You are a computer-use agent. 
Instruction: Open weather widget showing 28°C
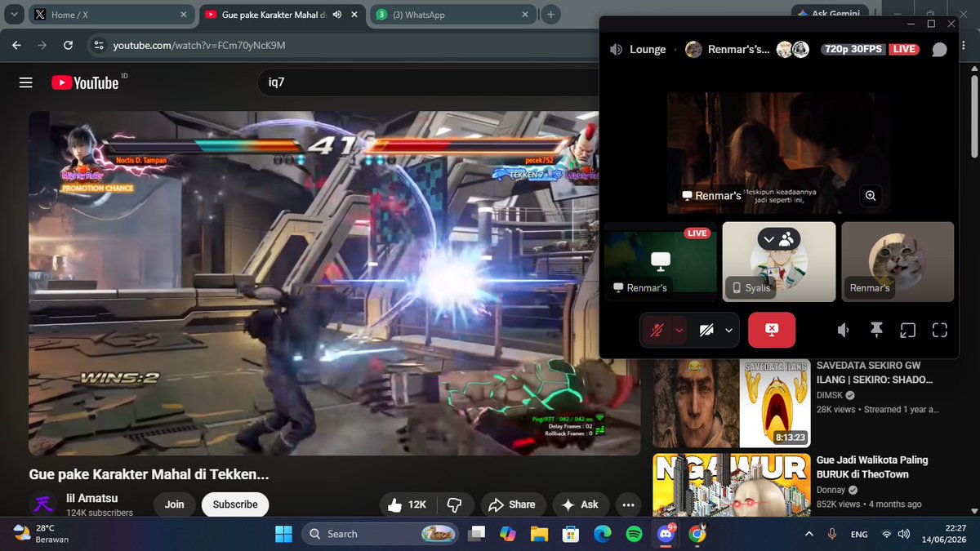41,534
